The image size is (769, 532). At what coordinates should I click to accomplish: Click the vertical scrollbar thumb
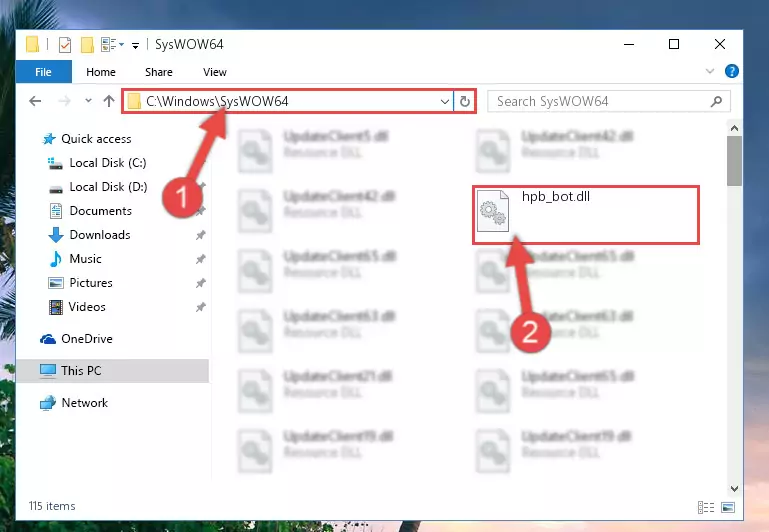[x=734, y=161]
